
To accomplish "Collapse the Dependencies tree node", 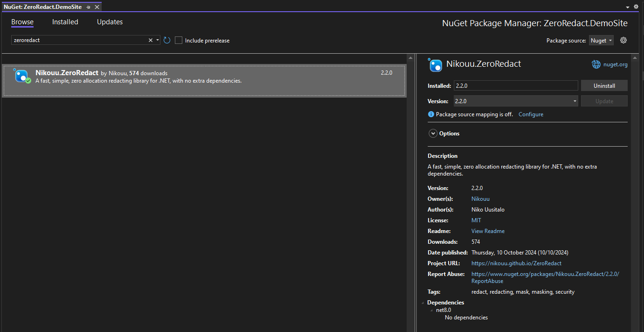I will tap(423, 303).
